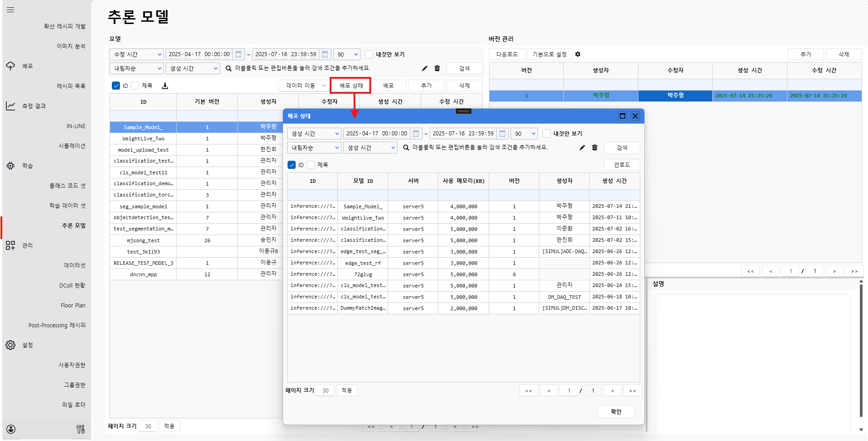Click the tools icon at the sidebar bottom
Screen dimensions: 868x441
pyautogui.click(x=81, y=429)
